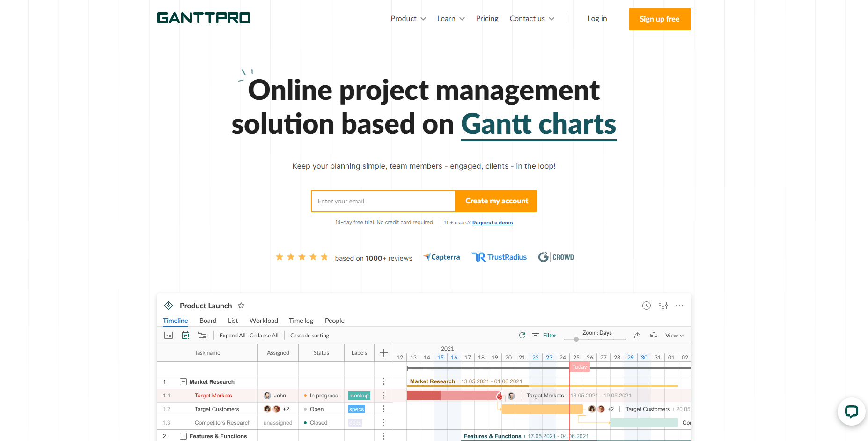
Task: Open the live chat bubble
Action: (x=851, y=411)
